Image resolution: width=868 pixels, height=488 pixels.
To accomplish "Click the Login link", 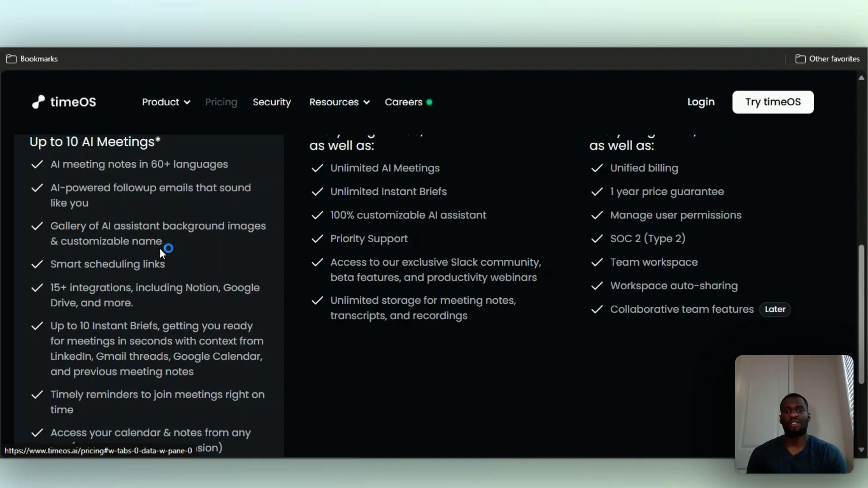I will pyautogui.click(x=701, y=102).
